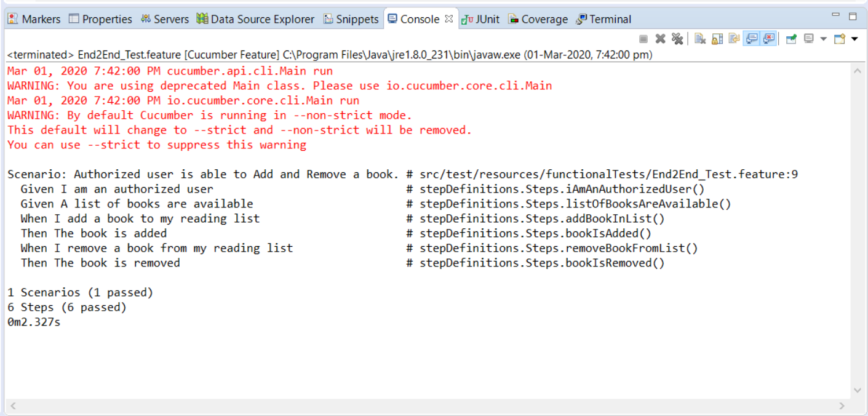Toggle show console on standard output change

point(751,39)
